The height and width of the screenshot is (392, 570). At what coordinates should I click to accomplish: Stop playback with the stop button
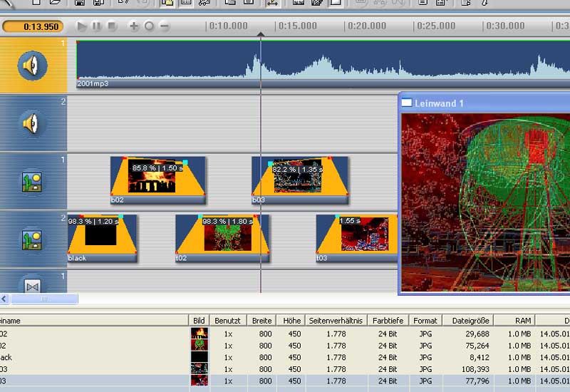111,26
